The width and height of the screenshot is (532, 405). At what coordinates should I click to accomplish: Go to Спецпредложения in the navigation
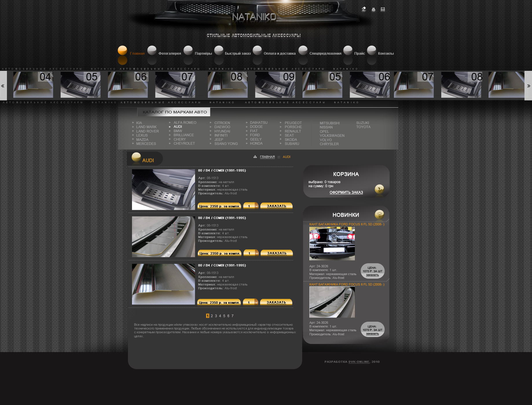pyautogui.click(x=325, y=54)
